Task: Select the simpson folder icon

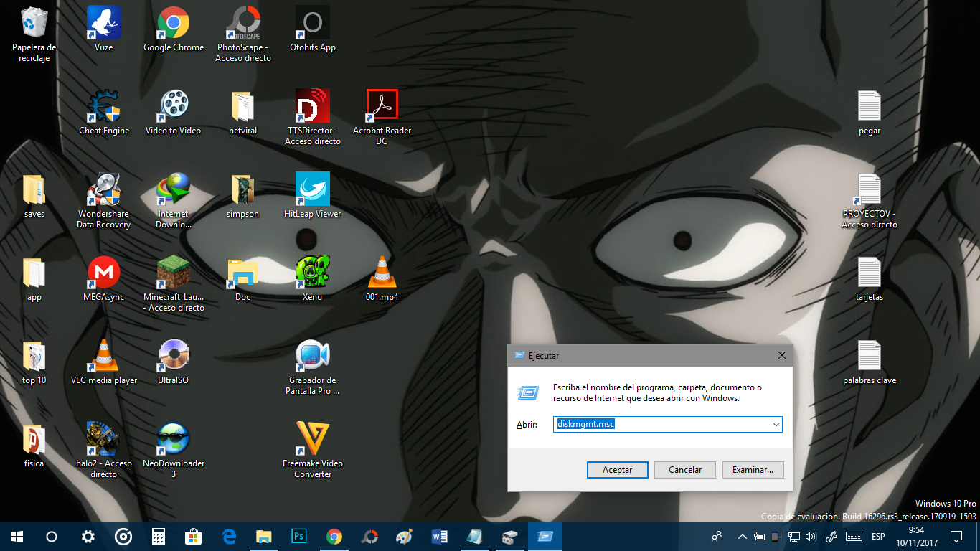Action: click(242, 196)
